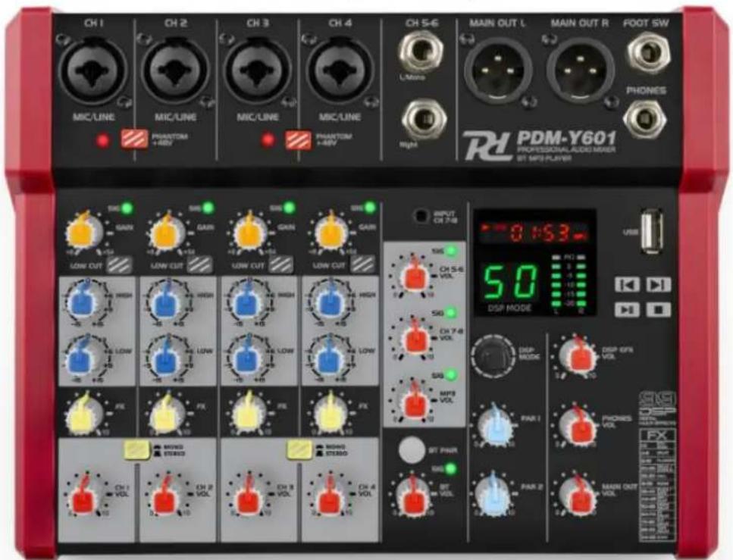The height and width of the screenshot is (560, 733).
Task: Toggle the channel 2 LOW CUT switch
Action: point(200,265)
